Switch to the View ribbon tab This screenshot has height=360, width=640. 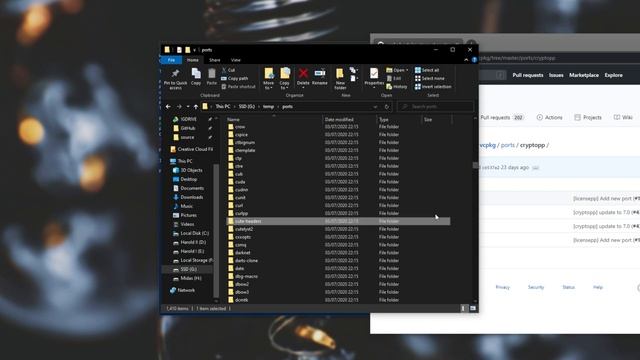click(x=236, y=60)
